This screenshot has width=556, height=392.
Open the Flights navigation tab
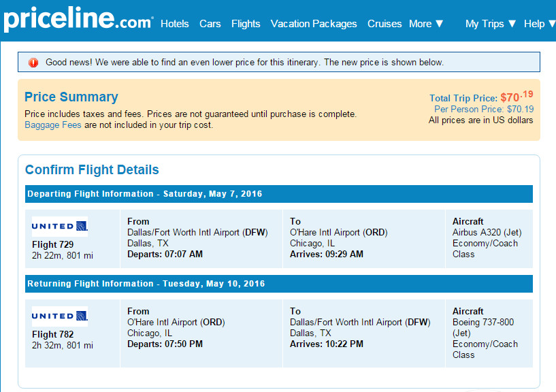point(246,23)
